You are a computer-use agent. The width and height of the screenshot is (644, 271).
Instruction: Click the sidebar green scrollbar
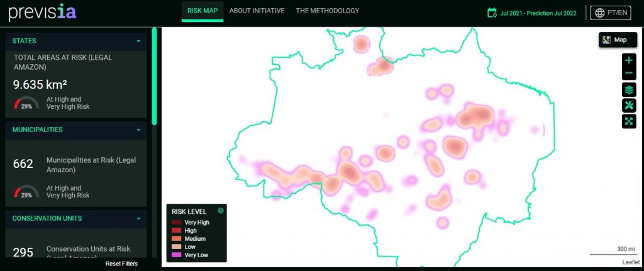tap(155, 76)
